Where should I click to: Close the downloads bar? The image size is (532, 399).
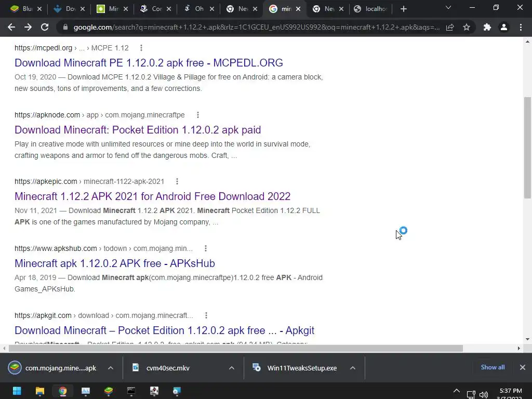[523, 367]
